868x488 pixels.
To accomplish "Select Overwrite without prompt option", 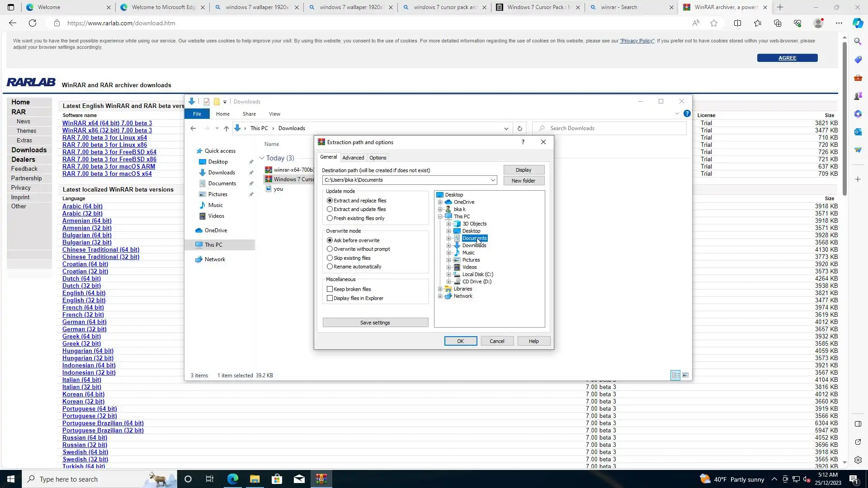I will point(330,249).
